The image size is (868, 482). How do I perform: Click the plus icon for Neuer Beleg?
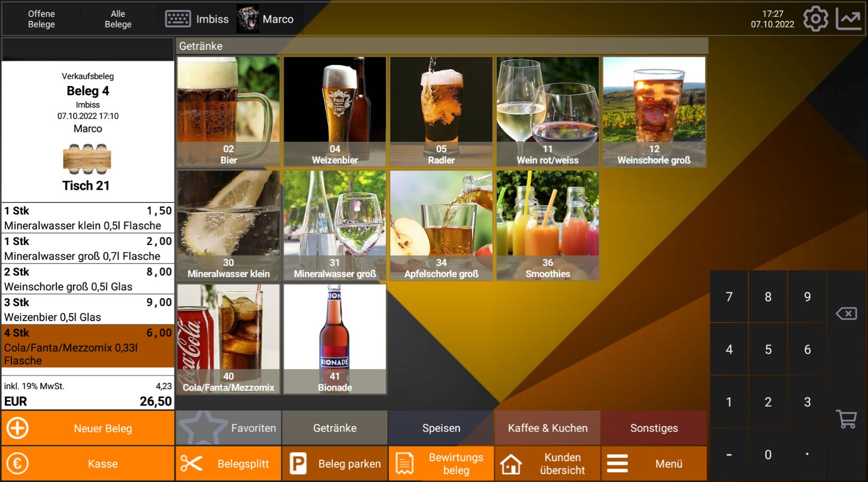(17, 428)
